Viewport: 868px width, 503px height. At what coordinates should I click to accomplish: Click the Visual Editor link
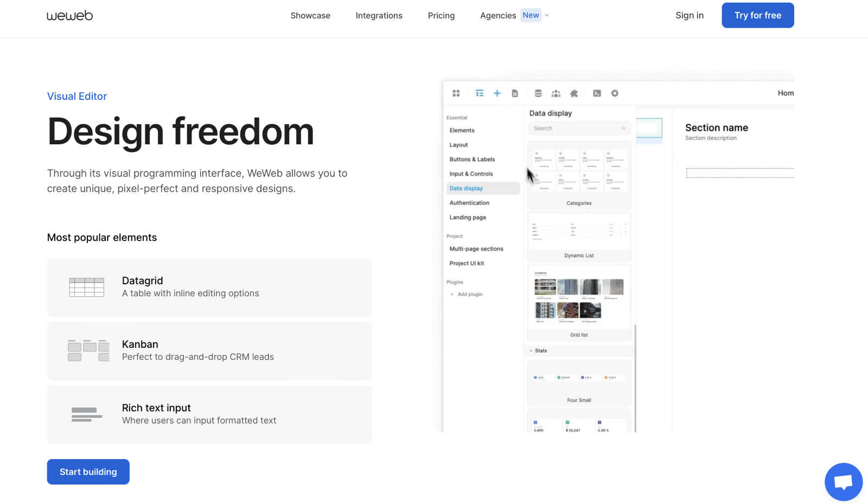(x=77, y=96)
